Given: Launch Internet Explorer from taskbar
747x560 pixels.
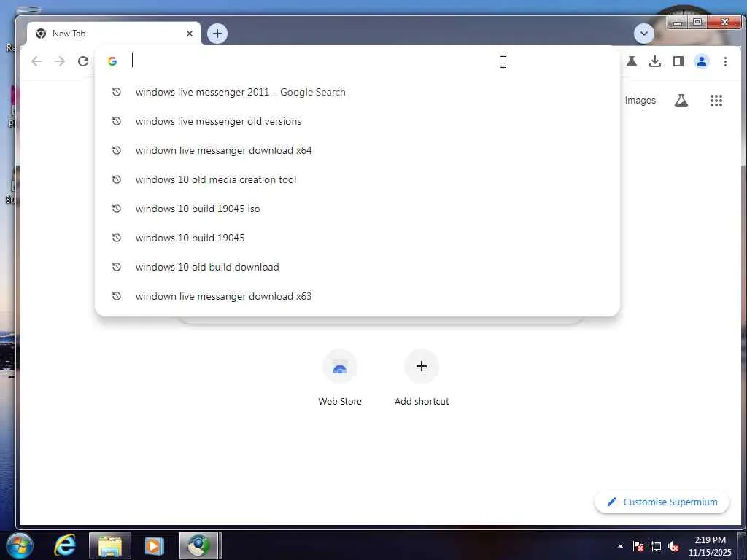Looking at the screenshot, I should [65, 545].
